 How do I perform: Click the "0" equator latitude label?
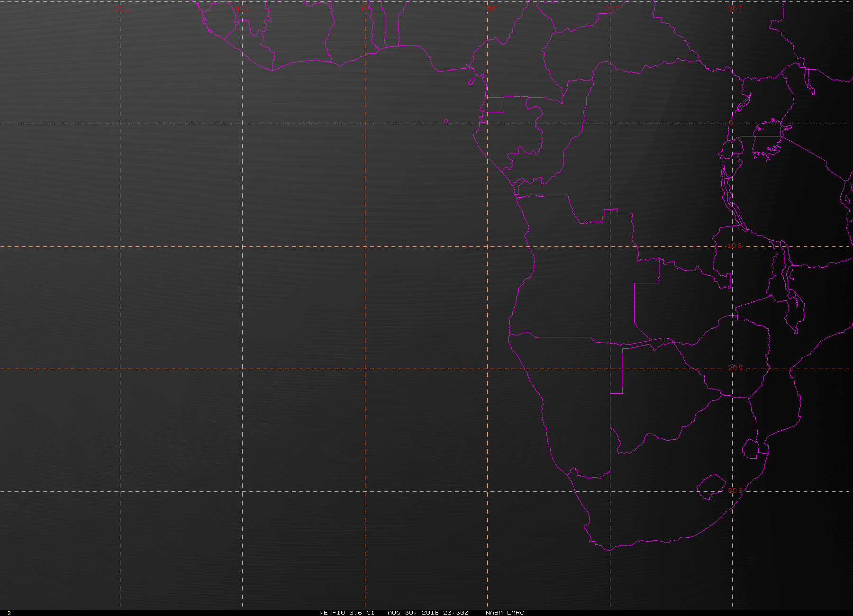[731, 123]
